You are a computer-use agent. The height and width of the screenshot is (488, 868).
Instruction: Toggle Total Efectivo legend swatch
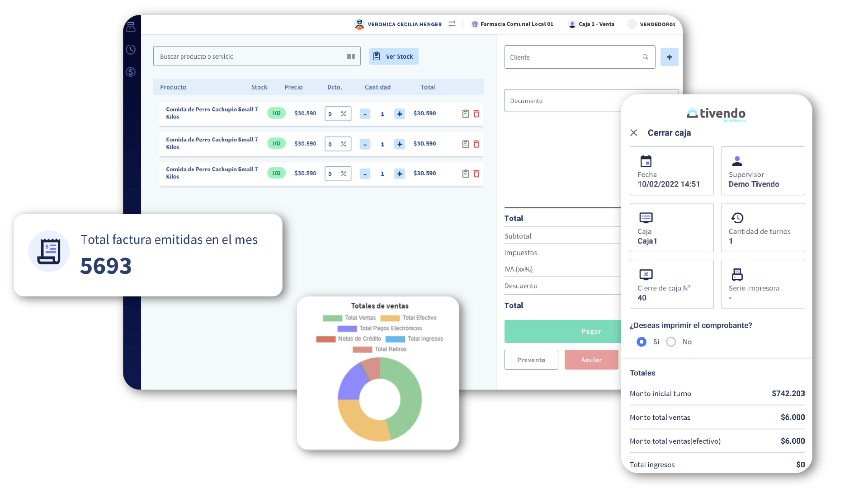pyautogui.click(x=390, y=318)
